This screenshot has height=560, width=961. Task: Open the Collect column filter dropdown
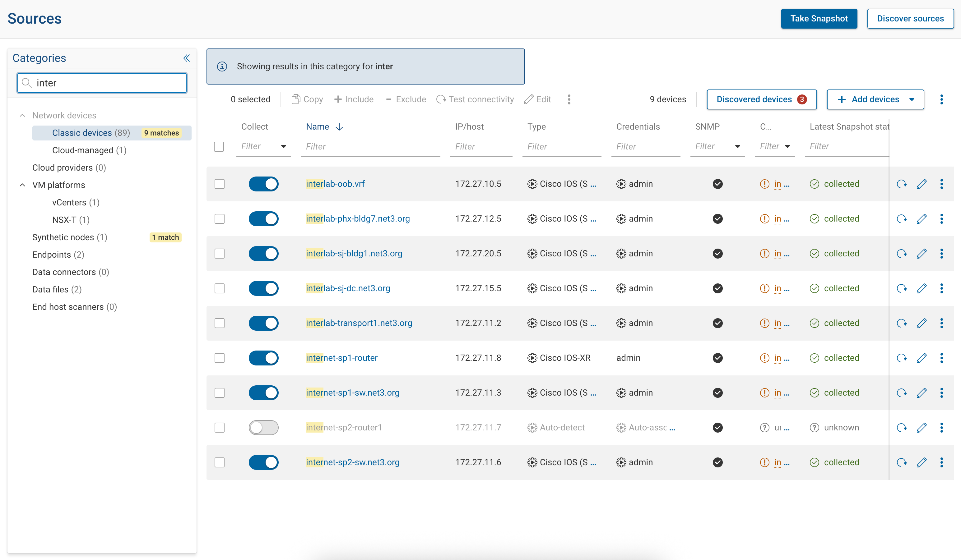click(x=283, y=147)
